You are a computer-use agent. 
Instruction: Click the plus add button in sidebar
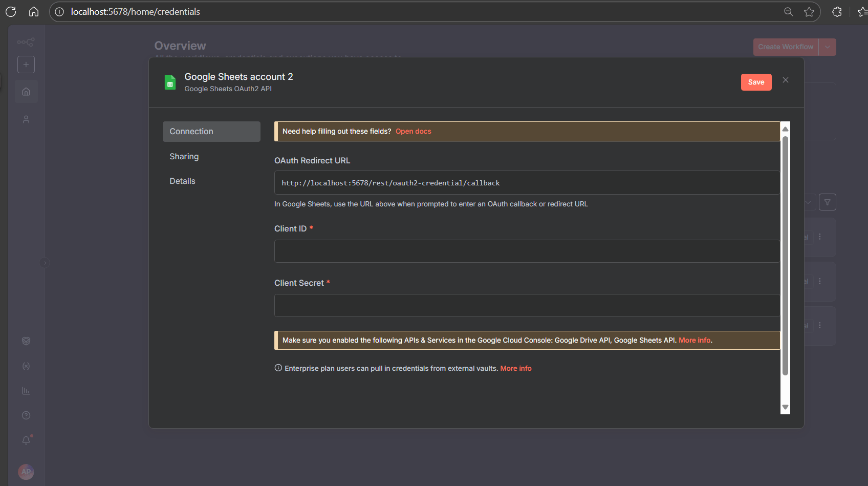[26, 65]
